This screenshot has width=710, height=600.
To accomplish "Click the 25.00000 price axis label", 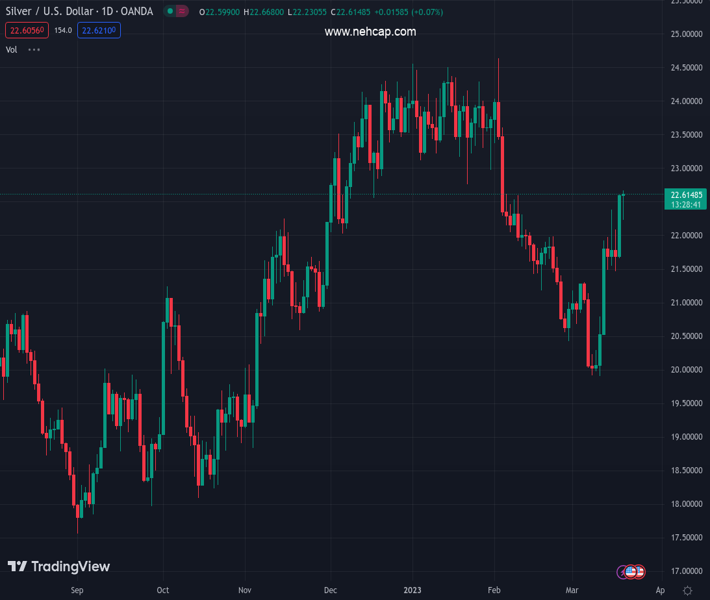I will [686, 34].
